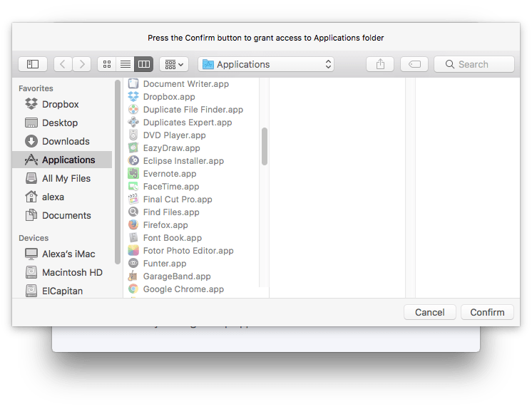Viewport: 532px width, 409px height.
Task: Click the Document Writer.app icon
Action: (x=133, y=84)
